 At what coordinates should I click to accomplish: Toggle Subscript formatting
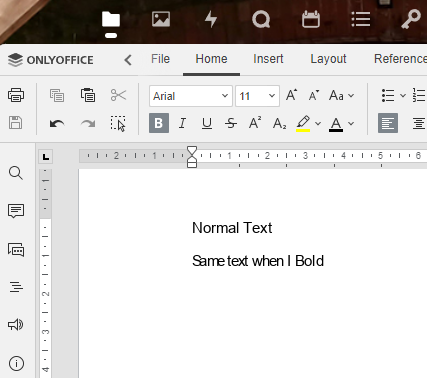279,123
